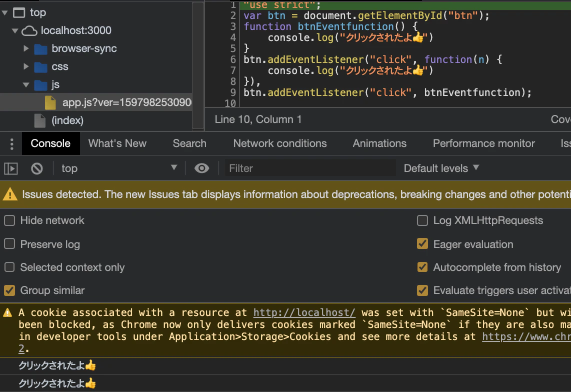This screenshot has width=571, height=392.
Task: Enable the Hide network checkbox
Action: pyautogui.click(x=9, y=220)
